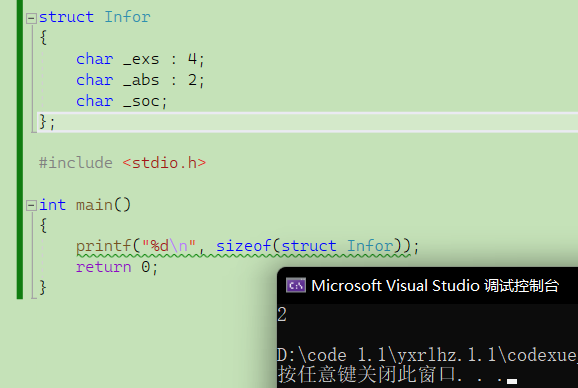This screenshot has width=578, height=388.
Task: Click the "%d\n" format string
Action: pyautogui.click(x=169, y=246)
